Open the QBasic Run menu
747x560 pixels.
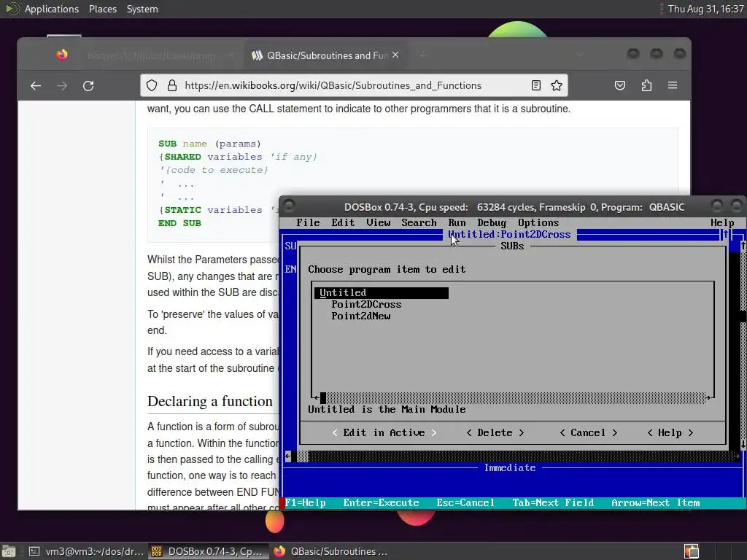coord(457,222)
